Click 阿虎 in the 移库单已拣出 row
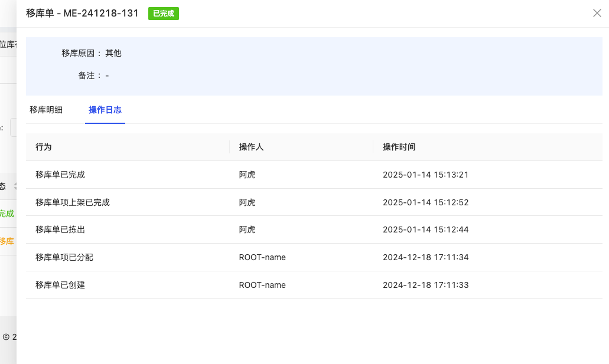This screenshot has width=609, height=364. [247, 229]
